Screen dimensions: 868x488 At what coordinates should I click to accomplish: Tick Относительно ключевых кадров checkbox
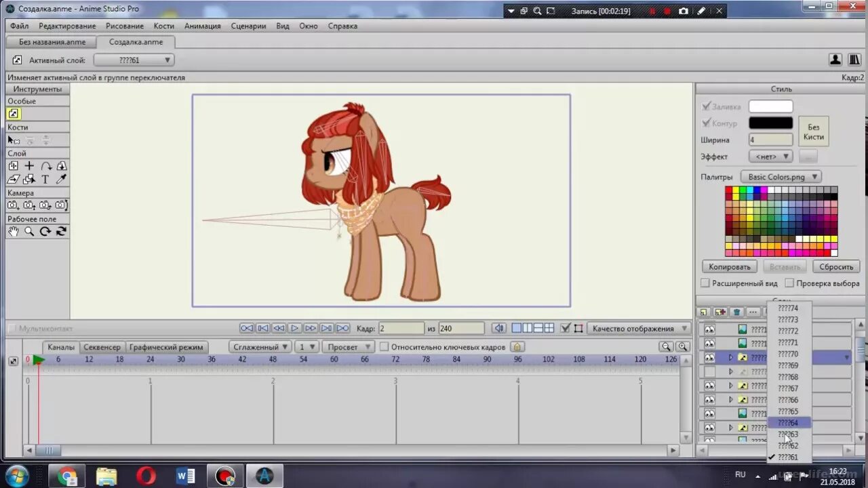(384, 347)
